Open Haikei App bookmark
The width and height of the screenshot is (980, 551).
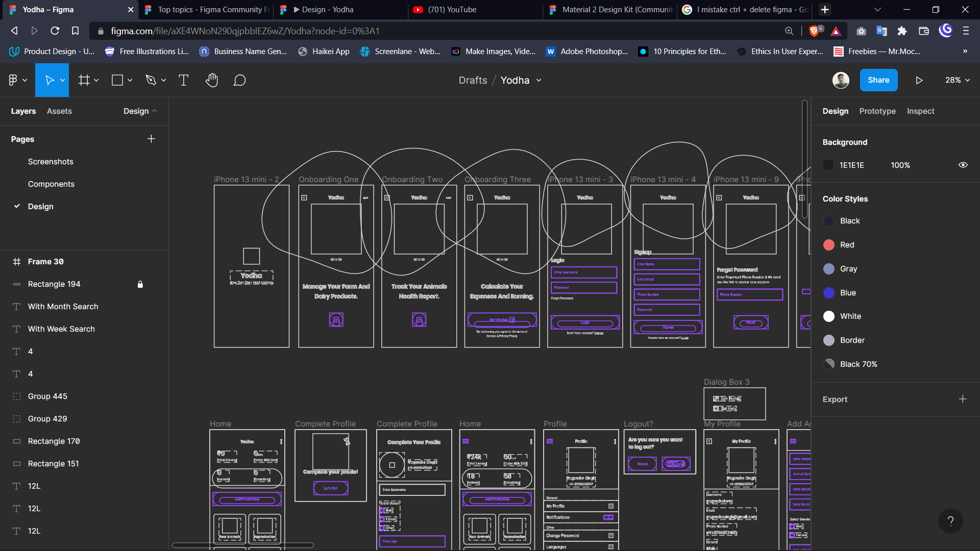pyautogui.click(x=324, y=51)
